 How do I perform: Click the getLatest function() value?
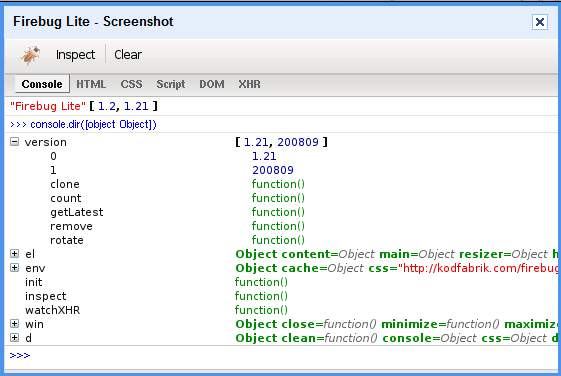278,212
